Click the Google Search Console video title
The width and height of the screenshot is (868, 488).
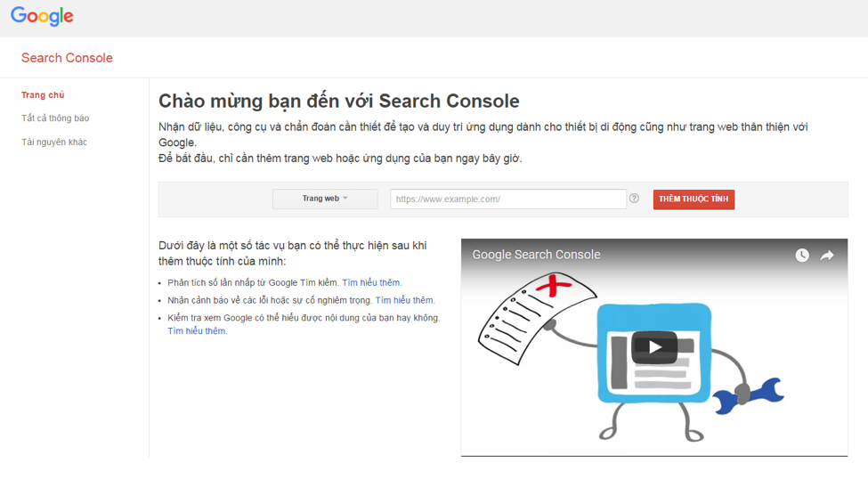pos(536,255)
